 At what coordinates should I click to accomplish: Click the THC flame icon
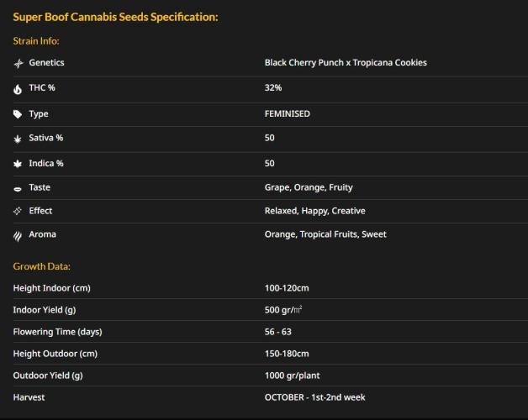[x=18, y=89]
